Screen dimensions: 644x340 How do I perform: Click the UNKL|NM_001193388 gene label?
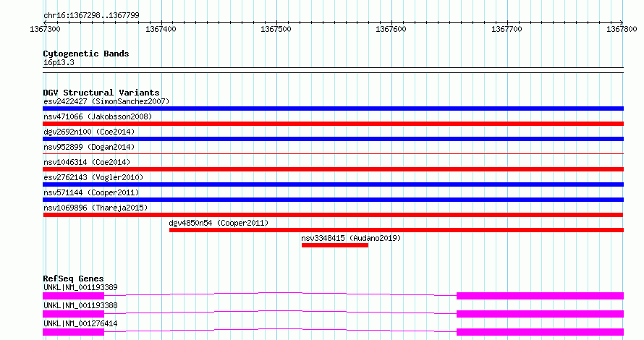80,305
